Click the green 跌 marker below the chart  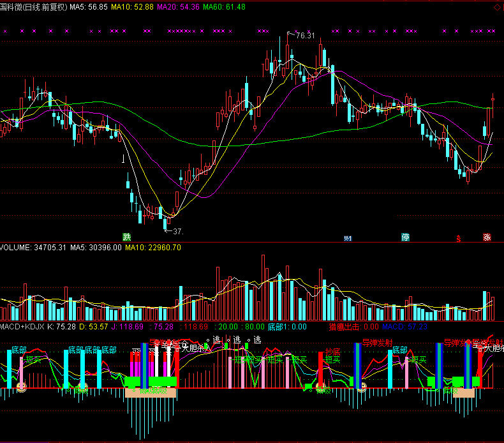coord(127,237)
